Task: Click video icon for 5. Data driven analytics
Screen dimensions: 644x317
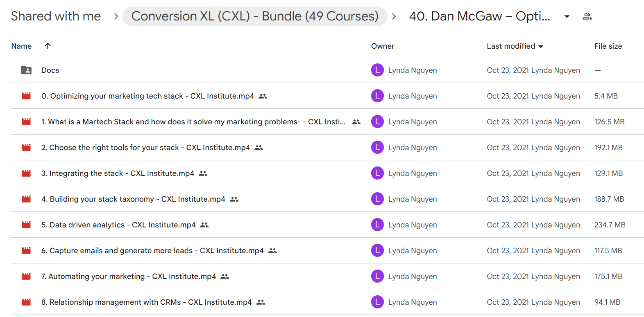Action: coord(26,225)
